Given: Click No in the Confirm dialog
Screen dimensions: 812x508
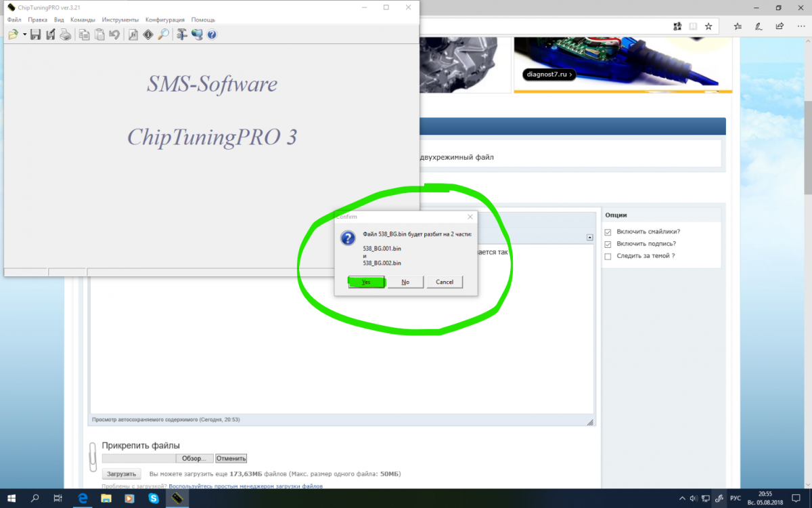Looking at the screenshot, I should pos(405,282).
